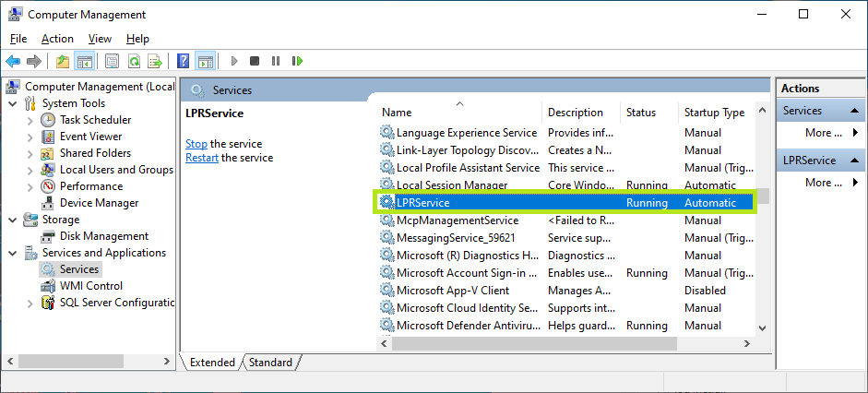
Task: Click tree pane horizontal scrollbar right arrow
Action: point(167,361)
